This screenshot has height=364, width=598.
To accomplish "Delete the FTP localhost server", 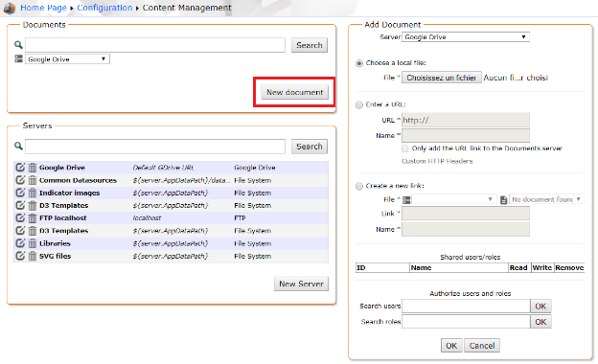I will tap(33, 217).
